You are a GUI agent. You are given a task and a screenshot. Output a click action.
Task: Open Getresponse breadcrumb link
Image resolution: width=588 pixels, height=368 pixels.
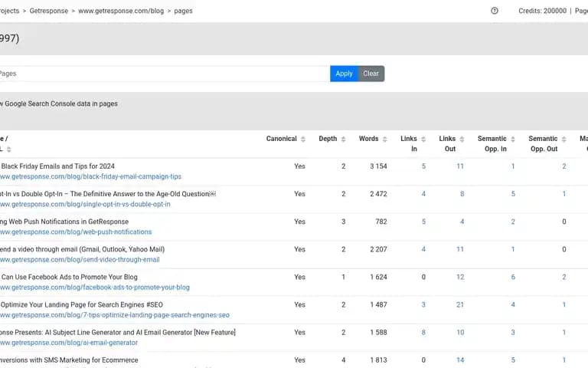49,11
